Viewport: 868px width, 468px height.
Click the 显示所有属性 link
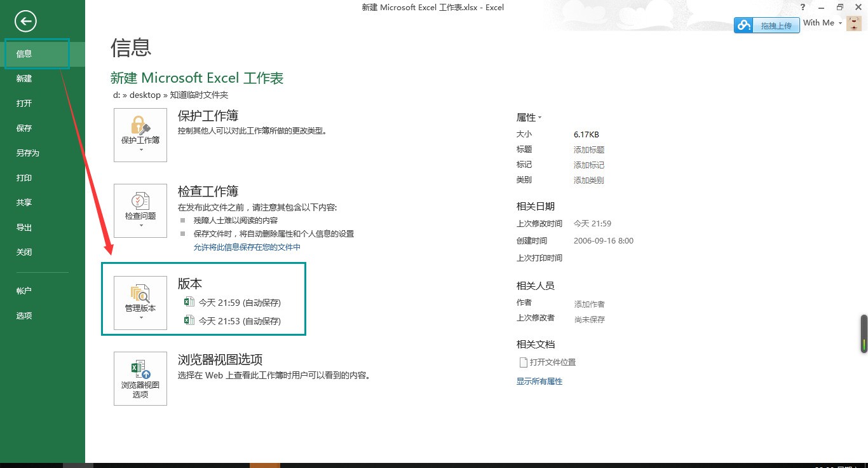pos(539,381)
